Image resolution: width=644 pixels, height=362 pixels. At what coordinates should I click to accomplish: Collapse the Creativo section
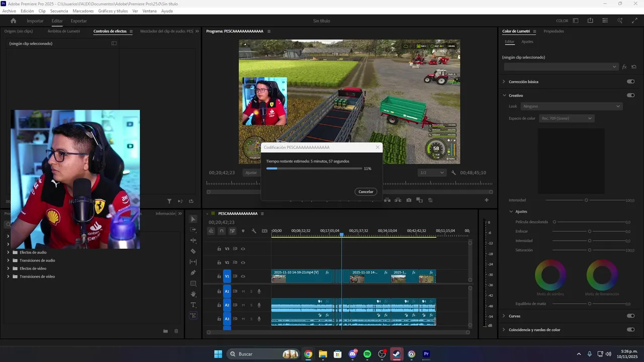[x=504, y=95]
